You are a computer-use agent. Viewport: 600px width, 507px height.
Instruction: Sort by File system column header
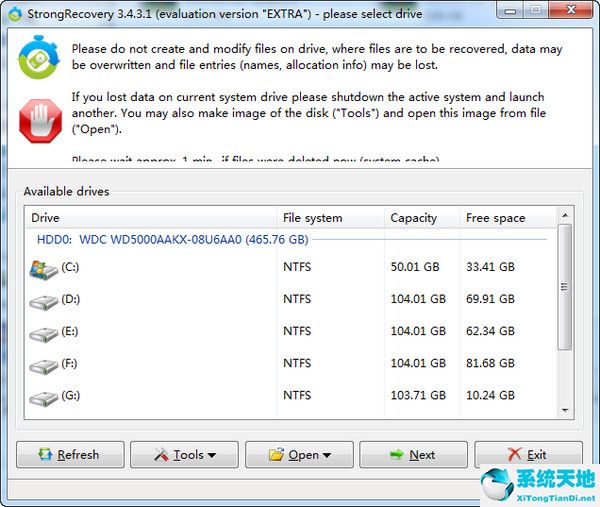point(330,218)
